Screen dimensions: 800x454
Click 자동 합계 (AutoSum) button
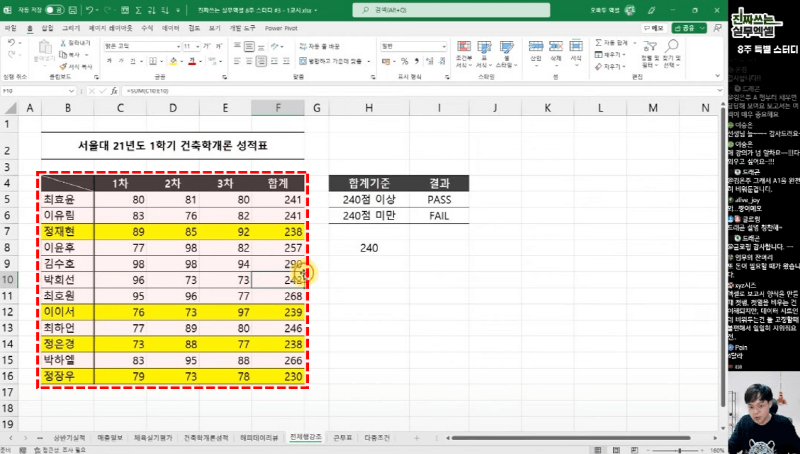click(x=612, y=43)
